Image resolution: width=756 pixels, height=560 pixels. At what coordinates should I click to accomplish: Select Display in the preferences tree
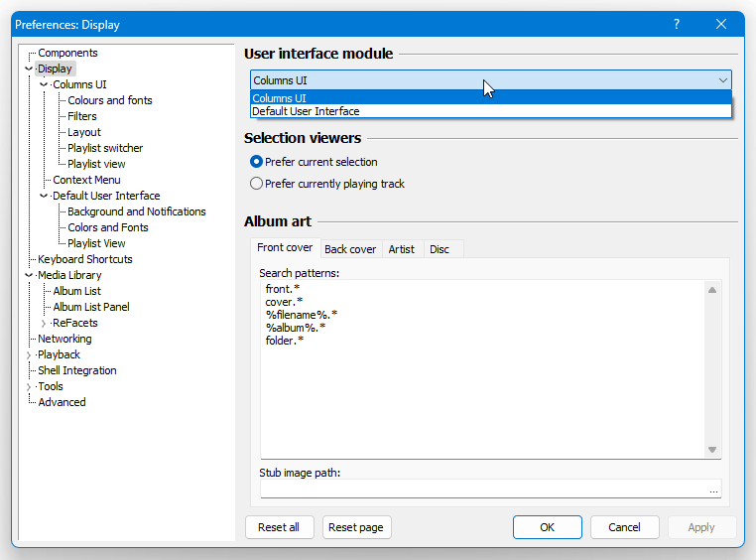pos(55,69)
